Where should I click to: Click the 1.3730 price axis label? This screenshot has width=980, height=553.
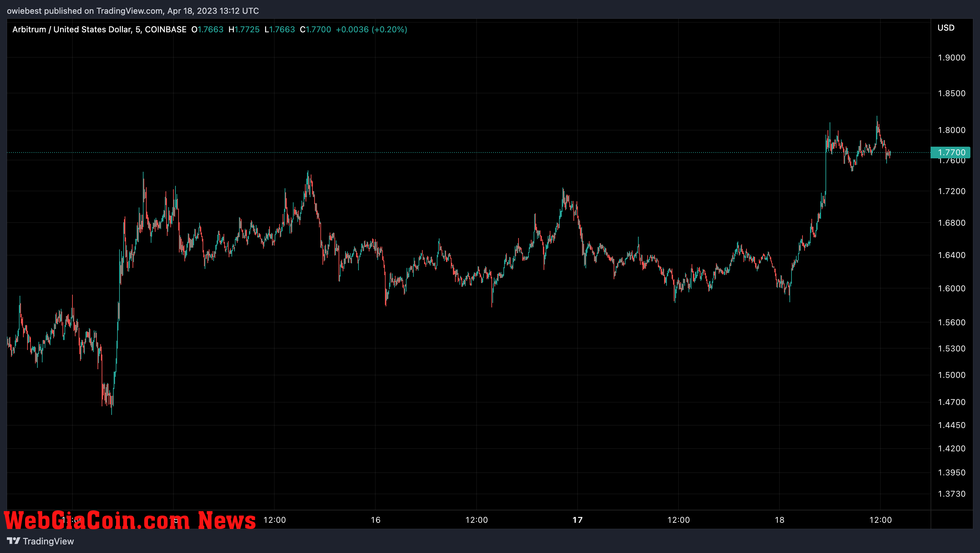pyautogui.click(x=951, y=494)
